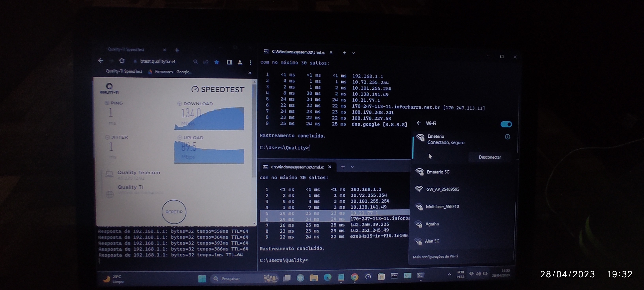The image size is (644, 290).
Task: Open Mais configurações de Wi-Fi link
Action: pyautogui.click(x=435, y=256)
